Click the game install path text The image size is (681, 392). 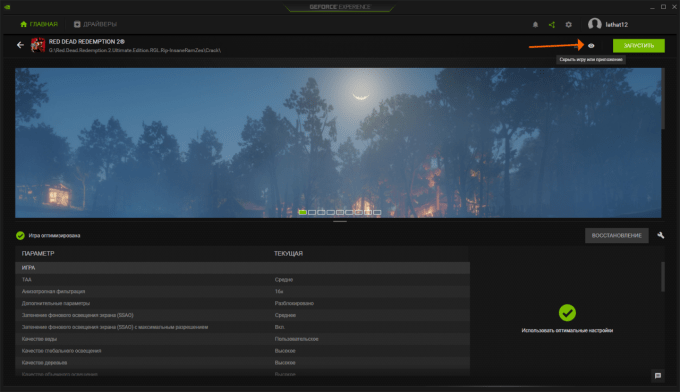[x=135, y=50]
